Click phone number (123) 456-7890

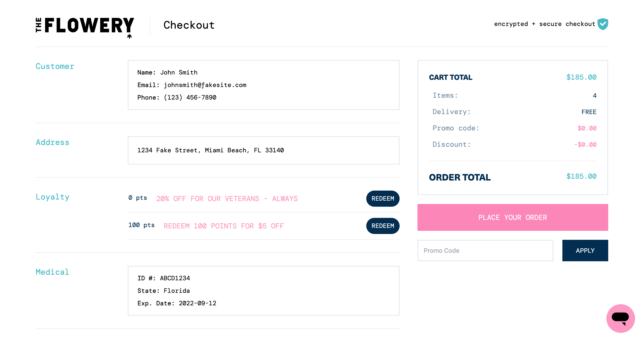pos(190,97)
